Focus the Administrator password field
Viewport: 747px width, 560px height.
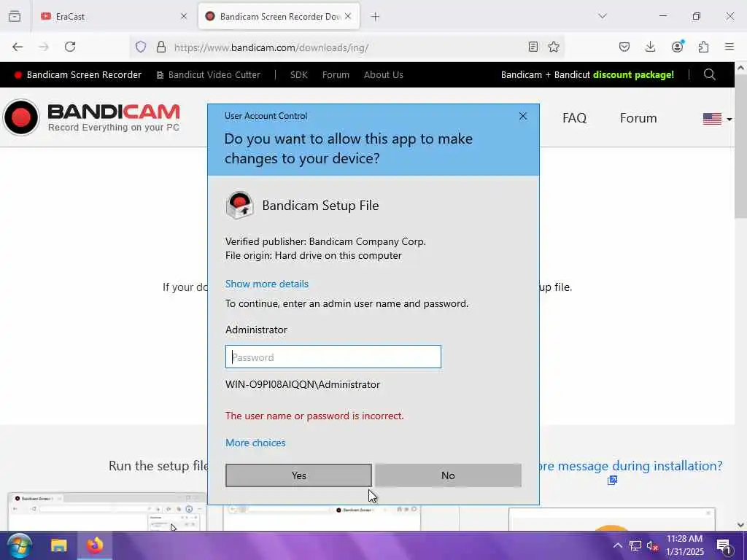click(333, 357)
